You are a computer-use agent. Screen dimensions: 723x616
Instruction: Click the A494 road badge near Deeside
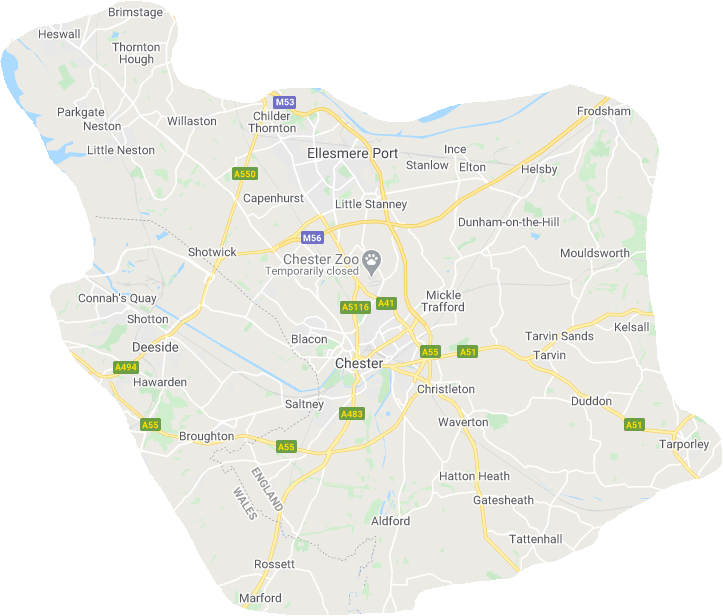click(x=126, y=367)
